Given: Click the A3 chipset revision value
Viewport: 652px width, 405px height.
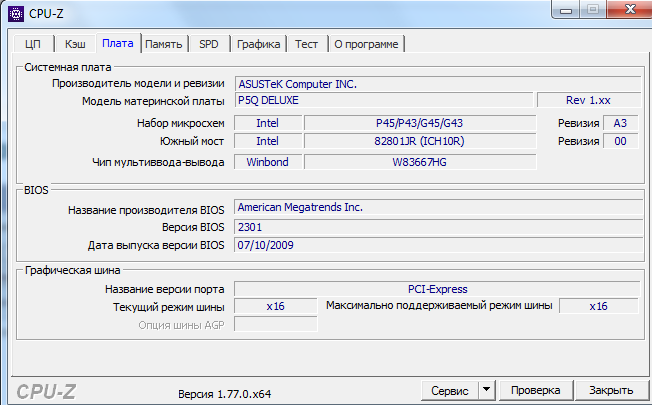Looking at the screenshot, I should pos(620,123).
